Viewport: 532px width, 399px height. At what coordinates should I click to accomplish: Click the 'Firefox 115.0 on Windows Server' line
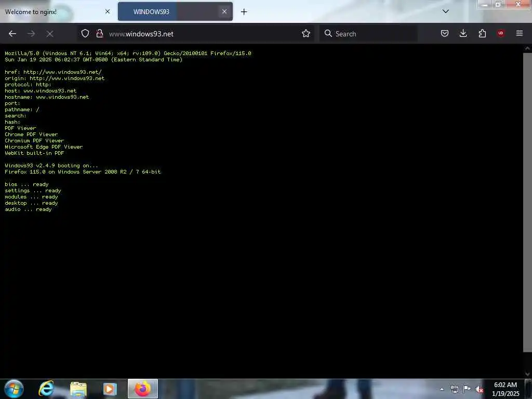tap(83, 171)
